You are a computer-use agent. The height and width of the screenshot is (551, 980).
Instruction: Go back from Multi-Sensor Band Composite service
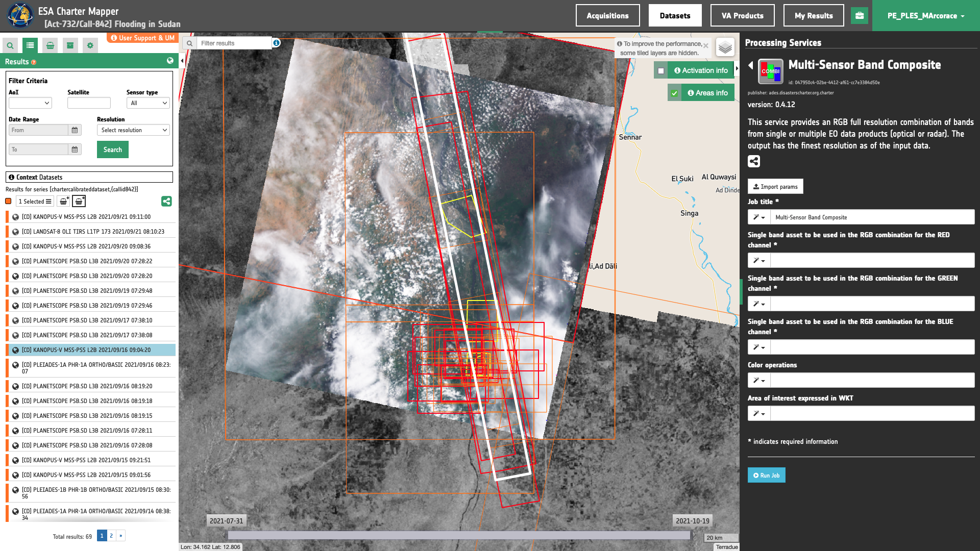[751, 65]
